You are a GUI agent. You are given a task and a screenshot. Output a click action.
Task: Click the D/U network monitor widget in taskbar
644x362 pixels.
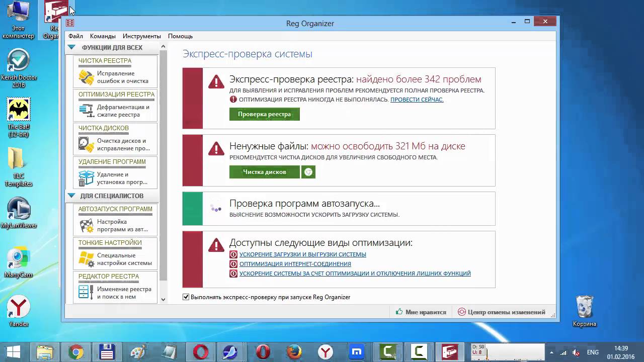[508, 352]
